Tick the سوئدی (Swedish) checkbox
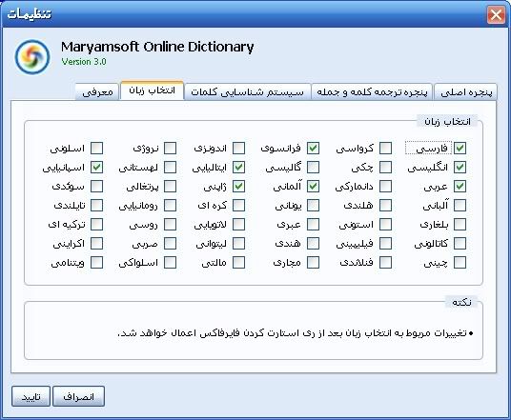This screenshot has height=420, width=511. coord(96,187)
